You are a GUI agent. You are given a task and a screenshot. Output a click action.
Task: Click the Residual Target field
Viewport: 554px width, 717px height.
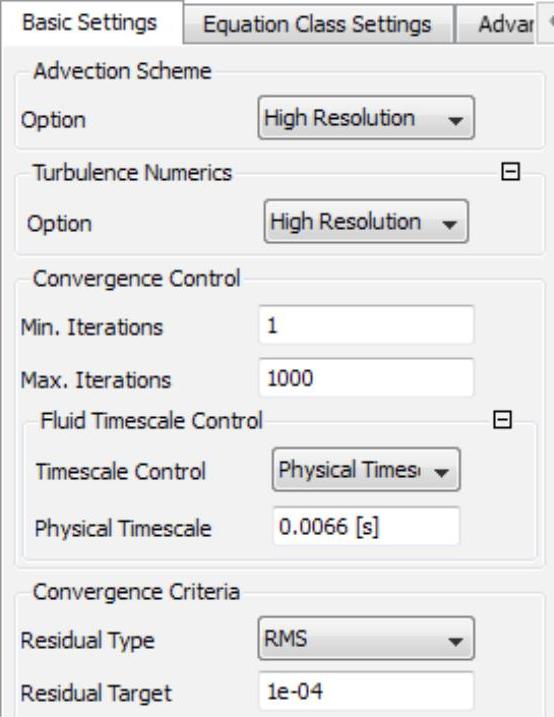point(366,691)
